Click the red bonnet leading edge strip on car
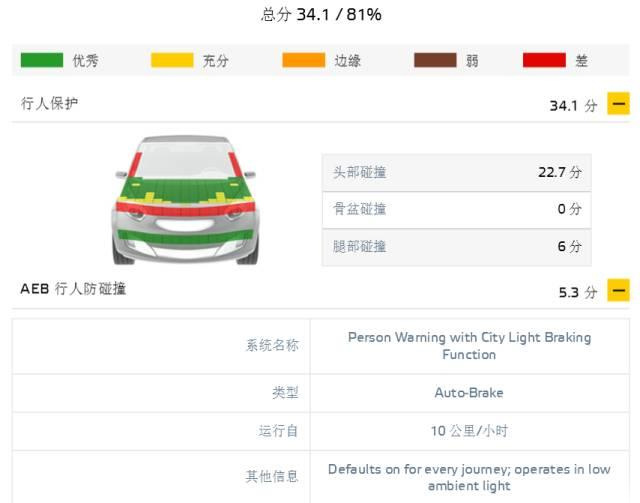640x503 pixels. [185, 209]
